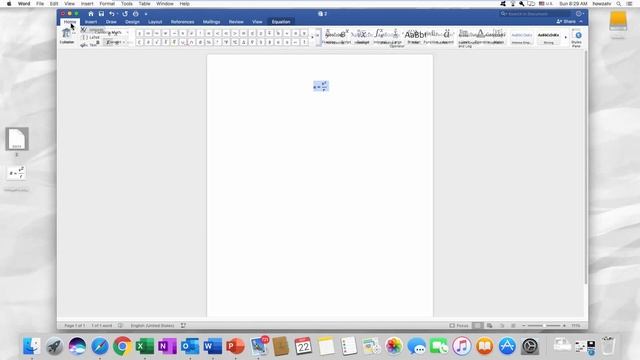Open the Mailings tab
Image resolution: width=640 pixels, height=360 pixels.
click(x=211, y=22)
